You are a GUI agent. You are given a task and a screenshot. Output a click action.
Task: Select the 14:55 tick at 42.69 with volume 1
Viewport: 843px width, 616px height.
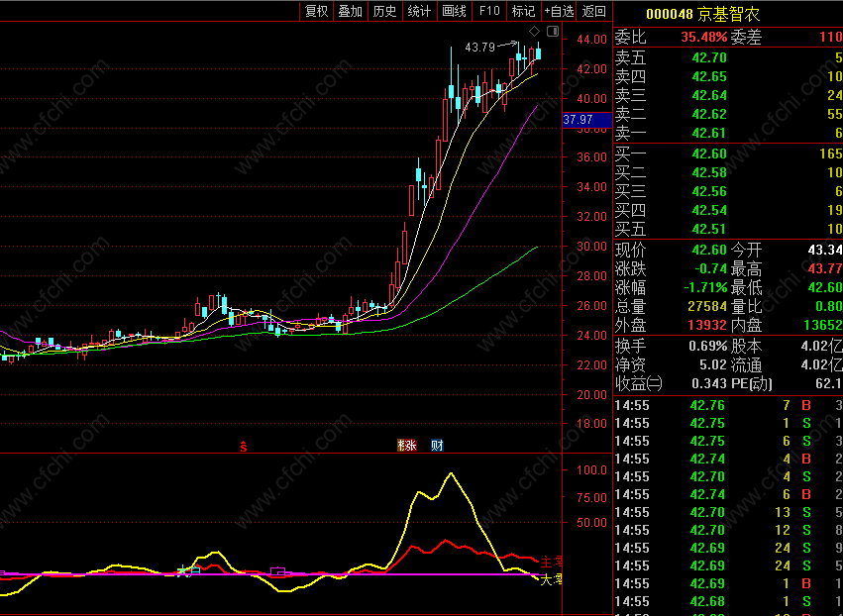728,583
